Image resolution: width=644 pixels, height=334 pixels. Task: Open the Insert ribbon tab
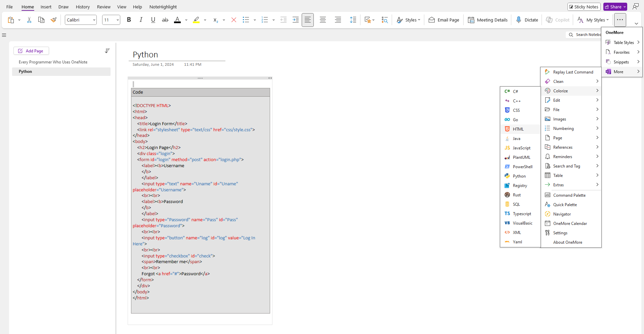point(46,7)
